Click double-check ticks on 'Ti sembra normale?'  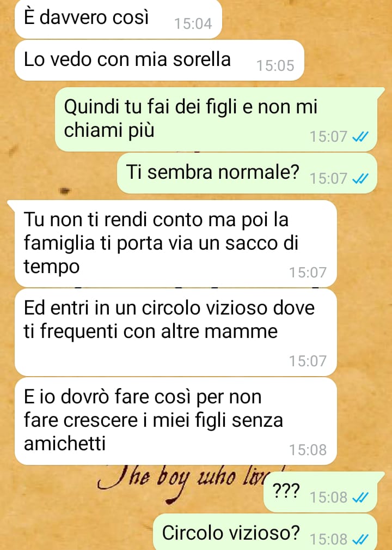360,179
